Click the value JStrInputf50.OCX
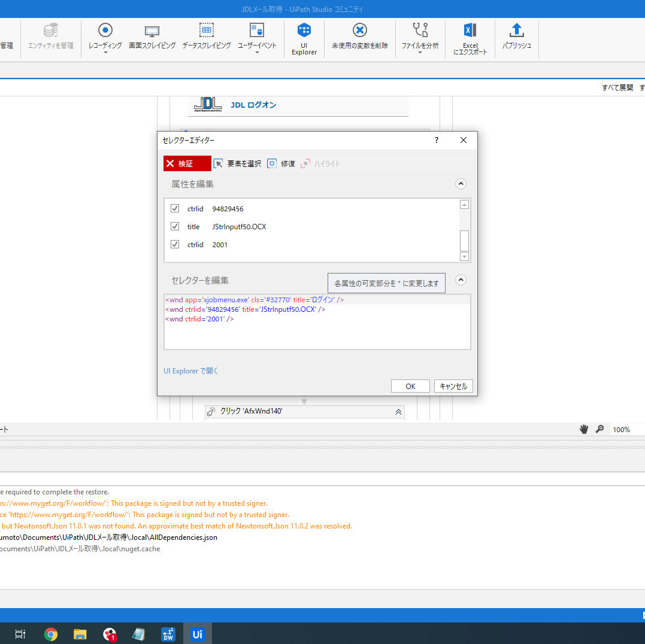The image size is (645, 644). [239, 227]
